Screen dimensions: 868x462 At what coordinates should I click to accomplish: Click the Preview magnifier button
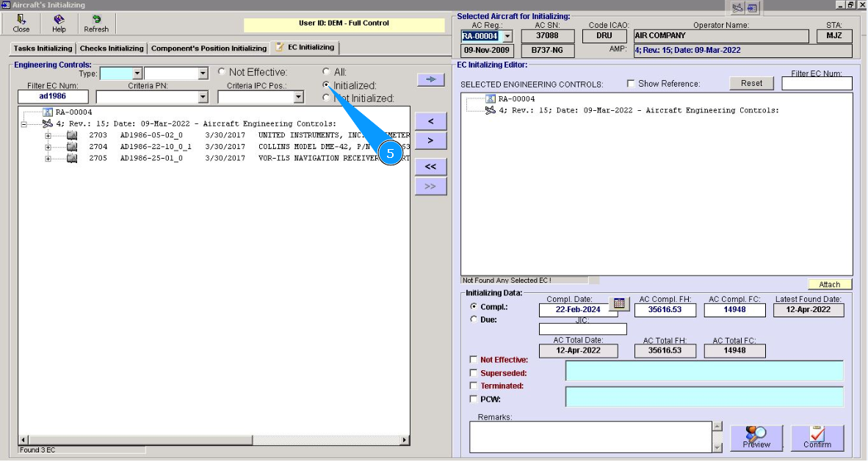pos(756,438)
